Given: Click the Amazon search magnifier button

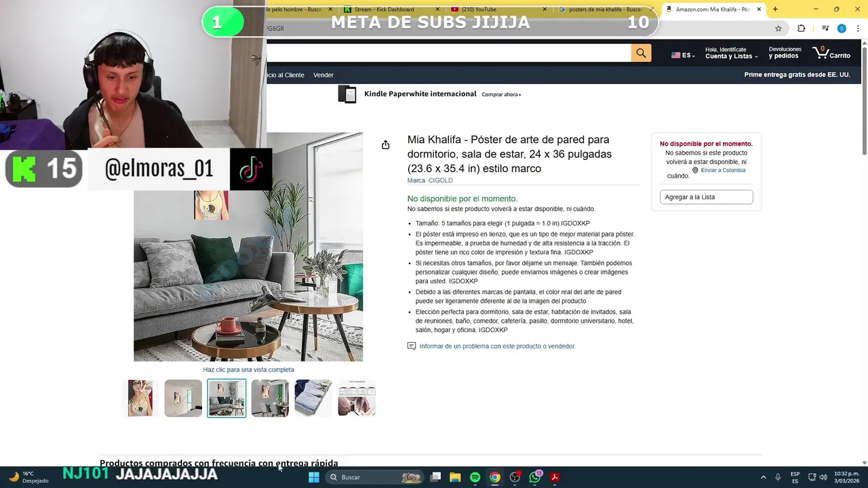Looking at the screenshot, I should point(641,53).
